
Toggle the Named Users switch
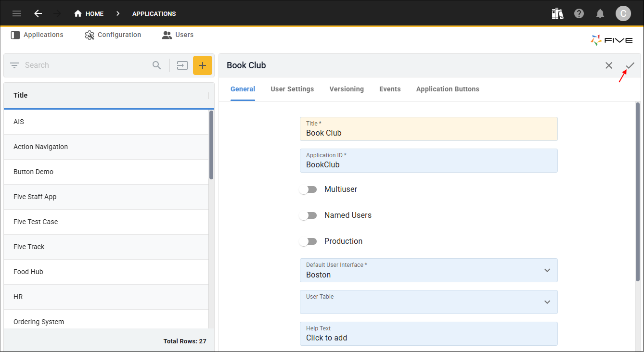[308, 215]
